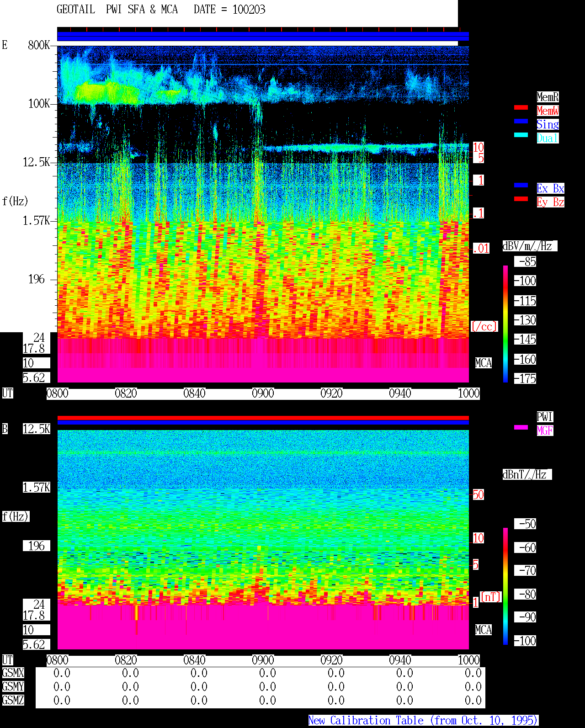Viewport: 585px width, 728px height.
Task: Click the blue Ex Bx legend swatch
Action: click(x=521, y=185)
